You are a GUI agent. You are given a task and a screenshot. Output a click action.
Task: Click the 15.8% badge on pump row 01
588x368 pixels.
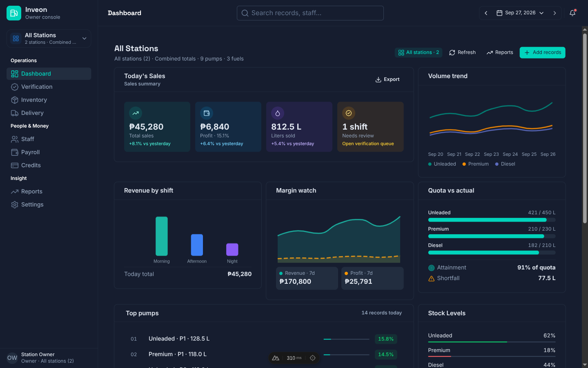click(x=386, y=339)
